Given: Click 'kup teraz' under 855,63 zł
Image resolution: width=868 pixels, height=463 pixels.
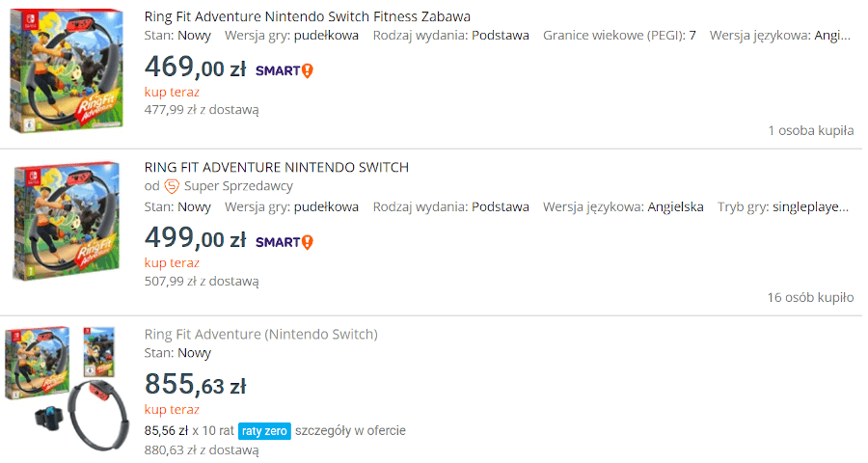Looking at the screenshot, I should [172, 410].
